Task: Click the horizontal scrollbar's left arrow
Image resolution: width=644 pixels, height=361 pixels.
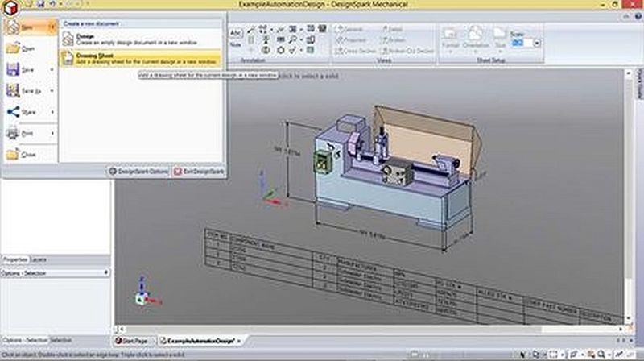Action: click(122, 330)
